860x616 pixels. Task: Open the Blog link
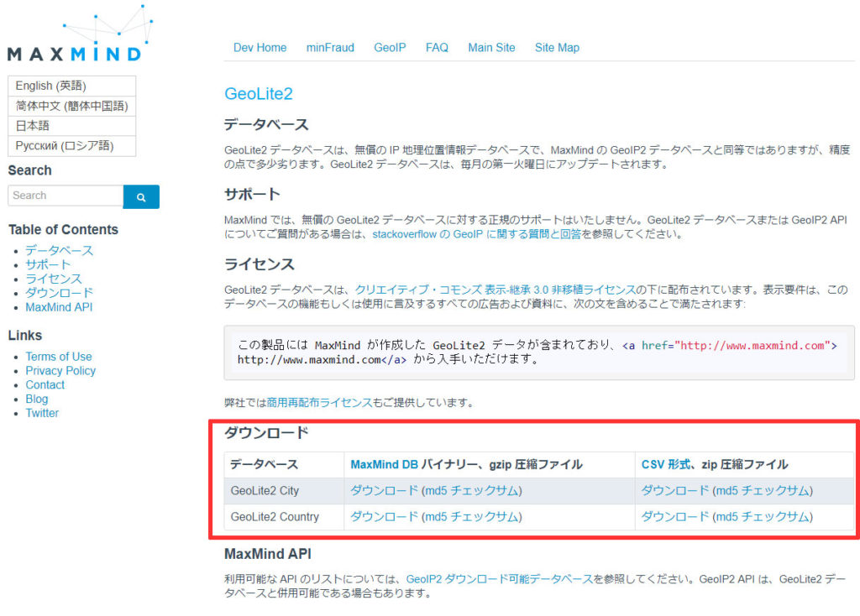coord(37,399)
